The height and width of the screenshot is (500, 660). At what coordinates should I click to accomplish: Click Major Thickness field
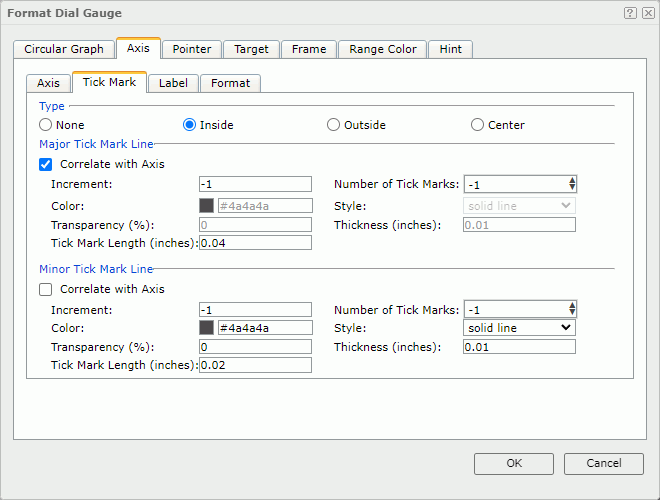[x=519, y=225]
